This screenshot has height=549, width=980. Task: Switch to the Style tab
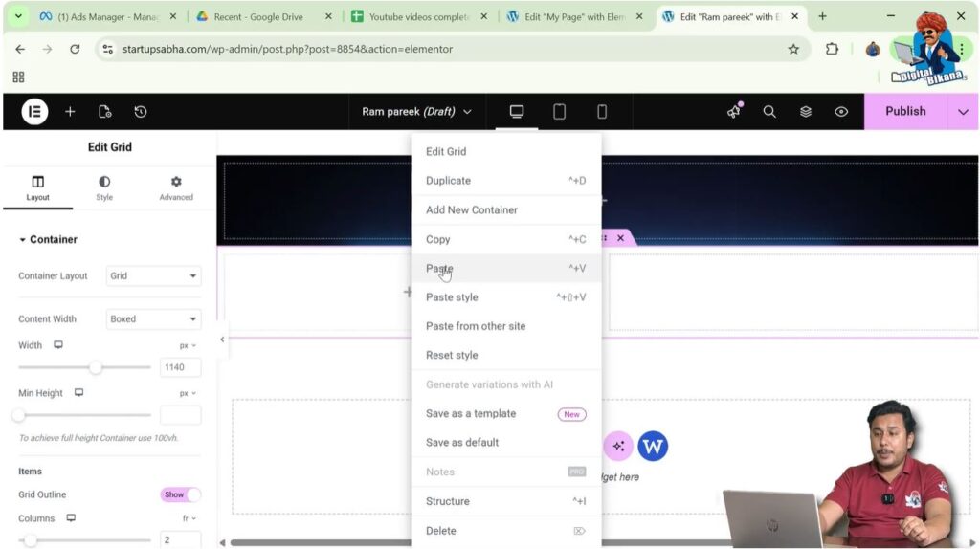coord(104,187)
